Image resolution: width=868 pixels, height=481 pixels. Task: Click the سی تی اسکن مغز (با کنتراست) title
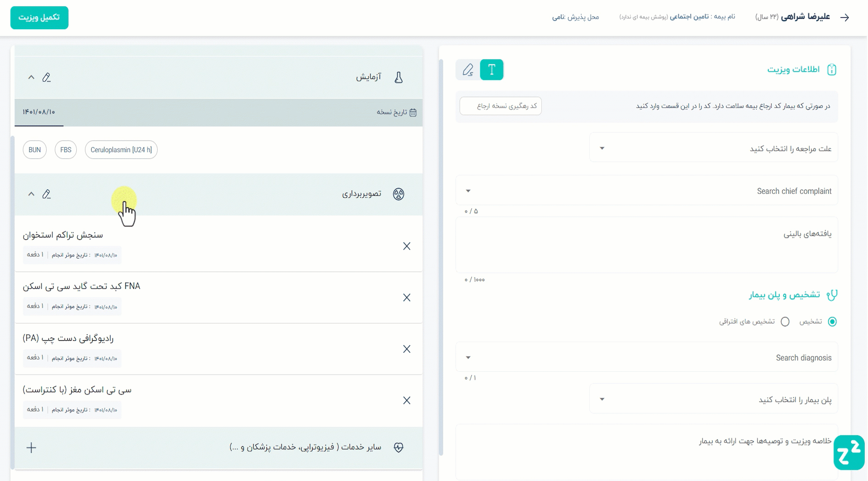77,390
